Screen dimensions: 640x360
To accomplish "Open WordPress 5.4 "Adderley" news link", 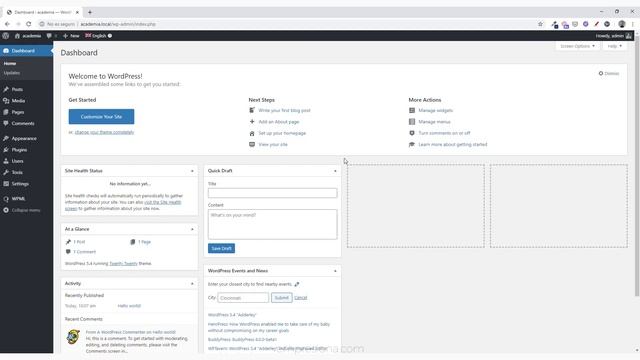I will coord(232,315).
